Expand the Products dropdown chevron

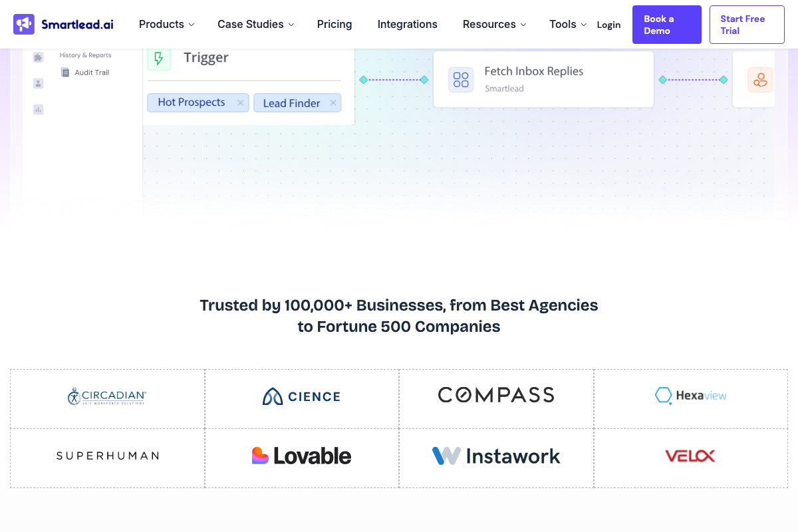point(192,25)
